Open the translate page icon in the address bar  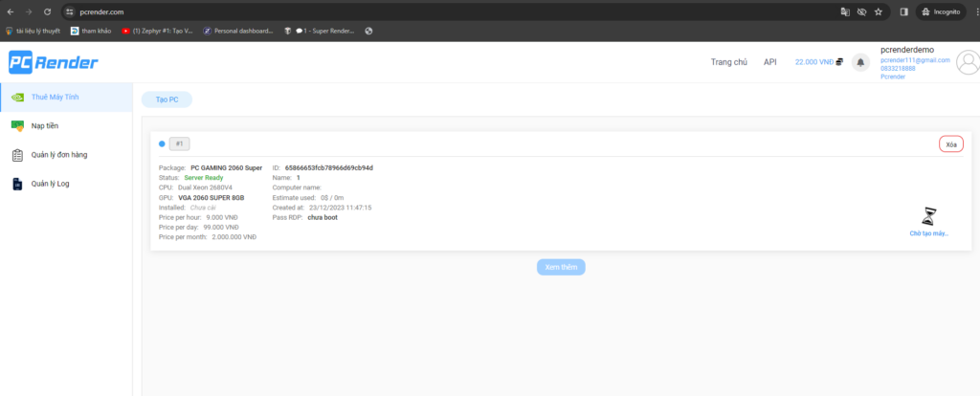pos(845,11)
